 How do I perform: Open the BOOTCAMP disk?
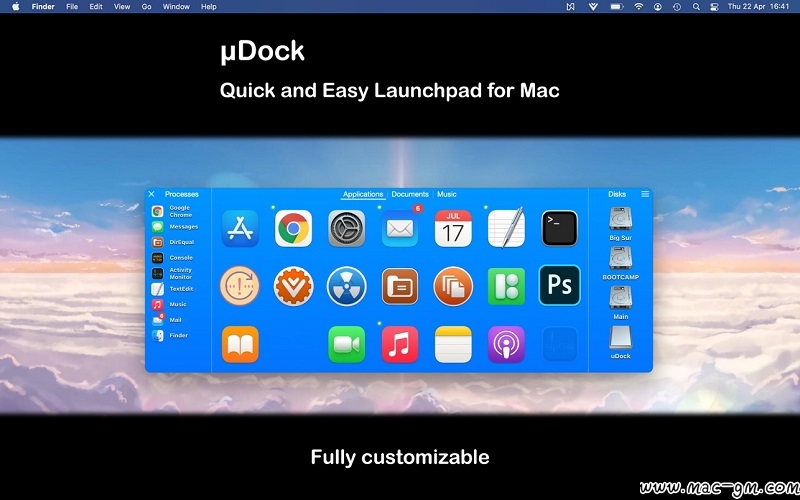620,263
